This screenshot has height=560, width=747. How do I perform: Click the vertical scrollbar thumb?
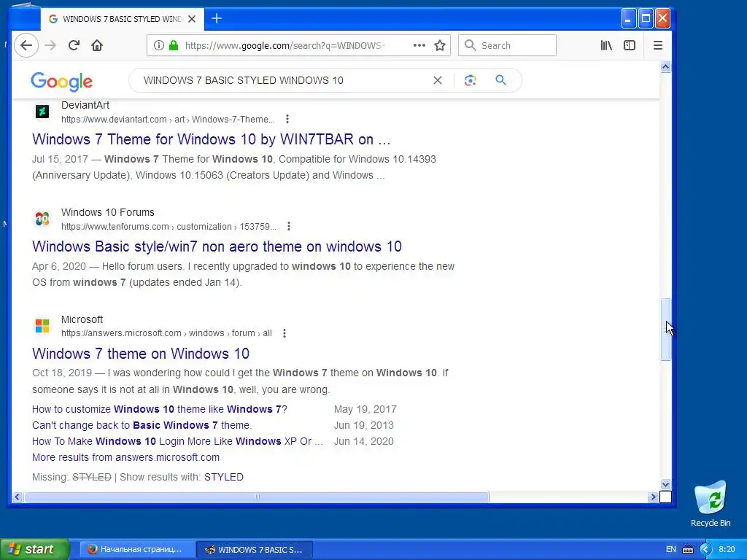point(665,330)
